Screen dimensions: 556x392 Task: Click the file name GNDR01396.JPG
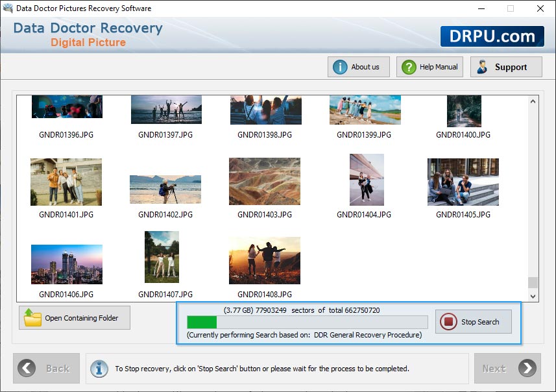pos(66,135)
